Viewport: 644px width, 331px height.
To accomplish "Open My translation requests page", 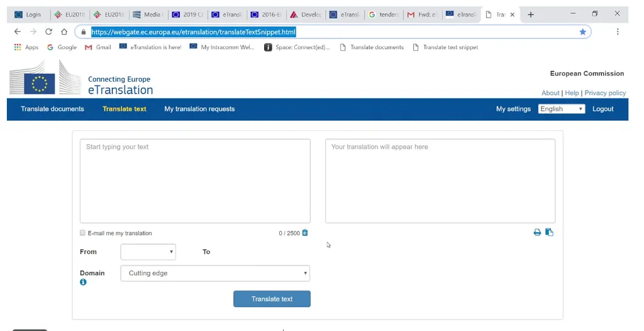I will tap(199, 109).
